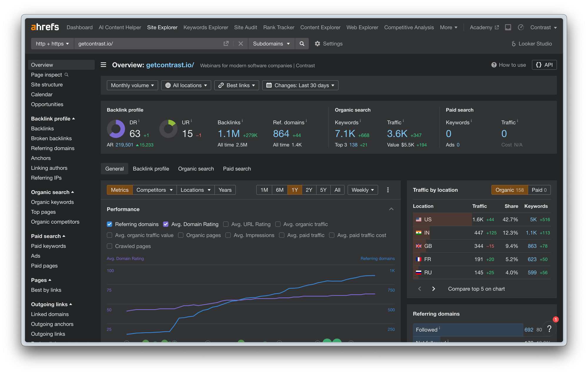Click the notifications panel icon in top bar
588x374 pixels.
pyautogui.click(x=508, y=27)
